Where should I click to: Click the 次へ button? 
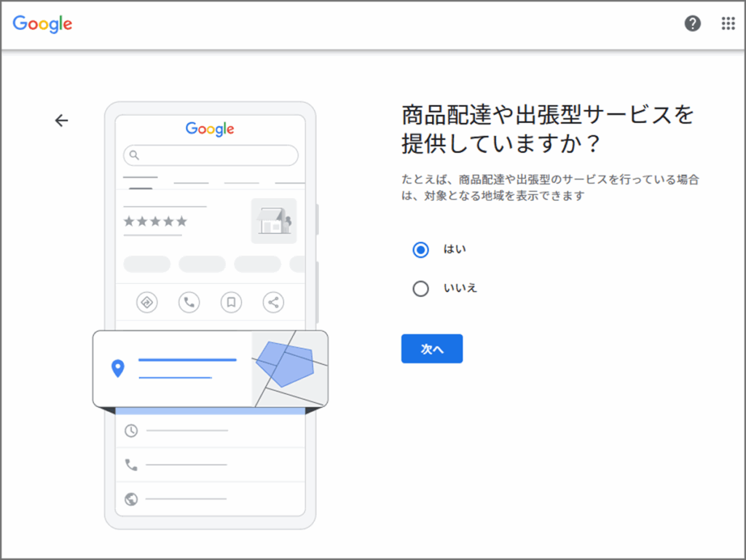[x=431, y=349]
